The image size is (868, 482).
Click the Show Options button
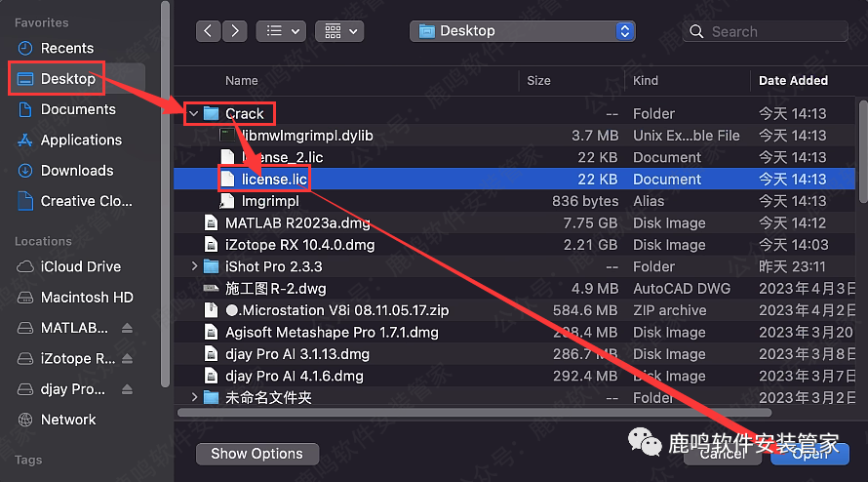pyautogui.click(x=256, y=454)
